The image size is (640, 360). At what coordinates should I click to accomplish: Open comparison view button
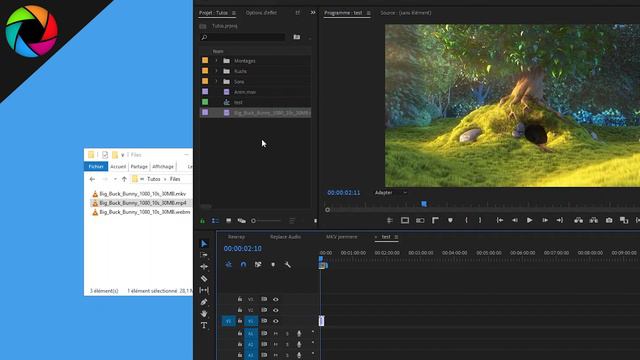(624, 220)
